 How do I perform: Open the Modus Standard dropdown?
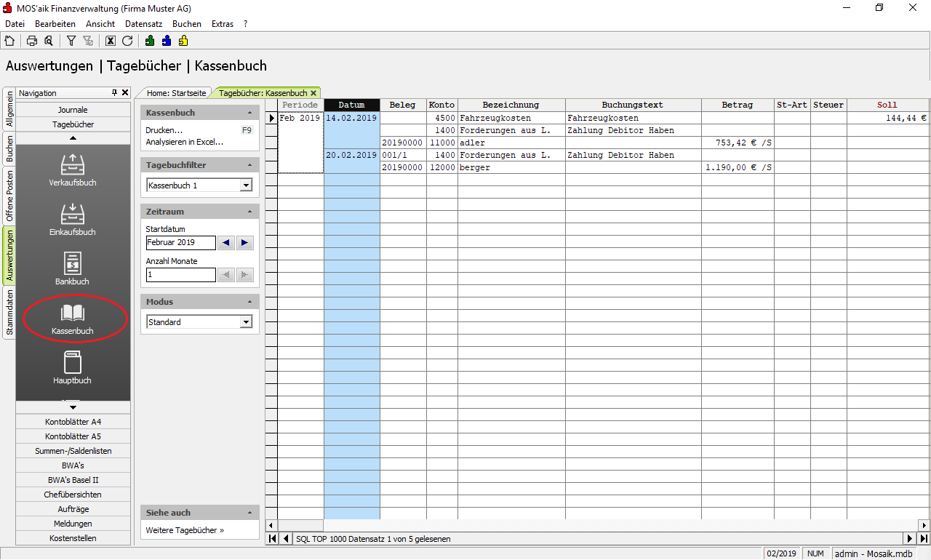point(246,322)
